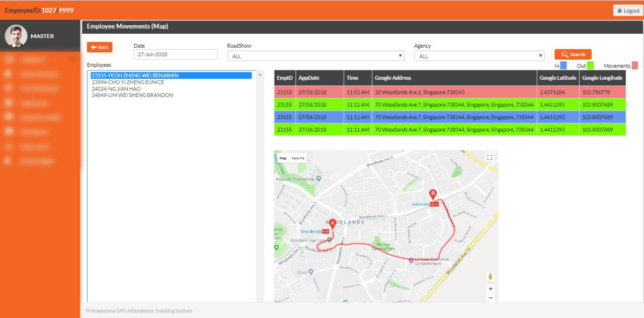This screenshot has height=318, width=644.
Task: Click the Republic Polytechnic label on the map
Action: pyautogui.click(x=294, y=178)
